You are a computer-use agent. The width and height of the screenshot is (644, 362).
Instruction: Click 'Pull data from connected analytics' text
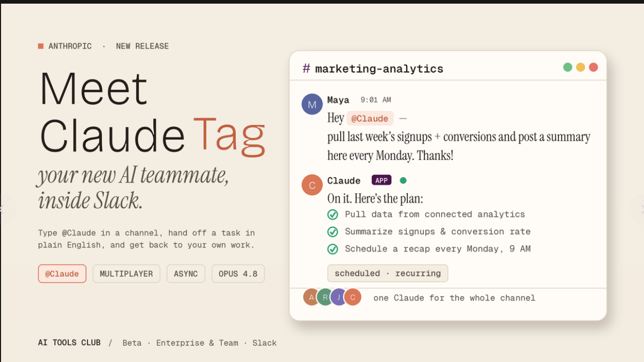point(435,214)
